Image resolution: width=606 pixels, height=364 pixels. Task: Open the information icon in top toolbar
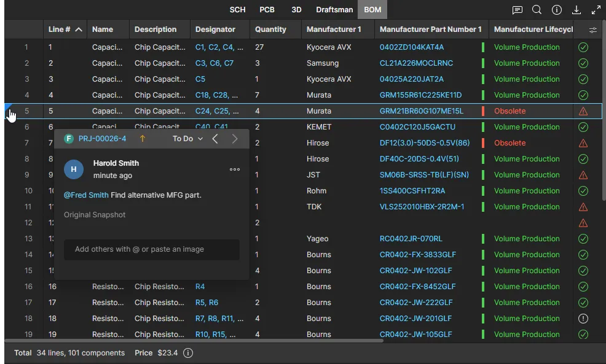(557, 10)
